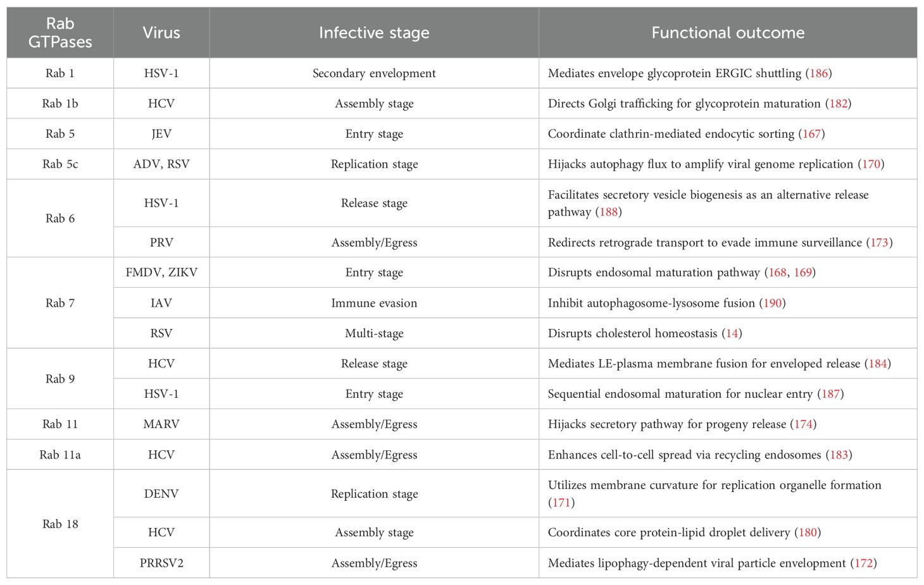924x585 pixels.
Task: Click reference 167 in JEV row
Action: 812,134
